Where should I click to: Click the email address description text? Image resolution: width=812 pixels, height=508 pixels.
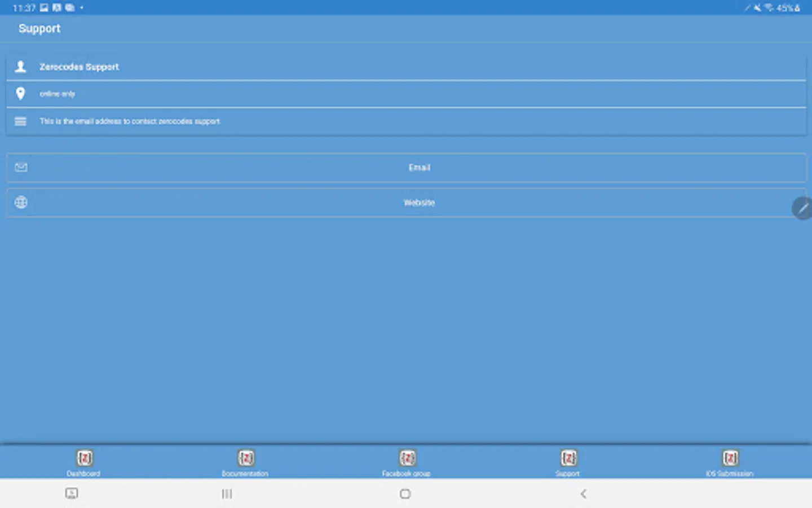[x=130, y=121]
